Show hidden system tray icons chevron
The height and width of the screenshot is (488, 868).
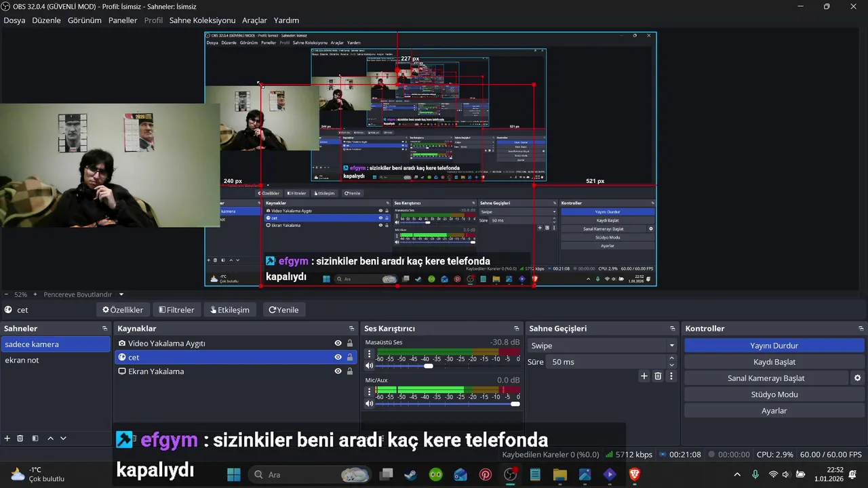pyautogui.click(x=737, y=474)
